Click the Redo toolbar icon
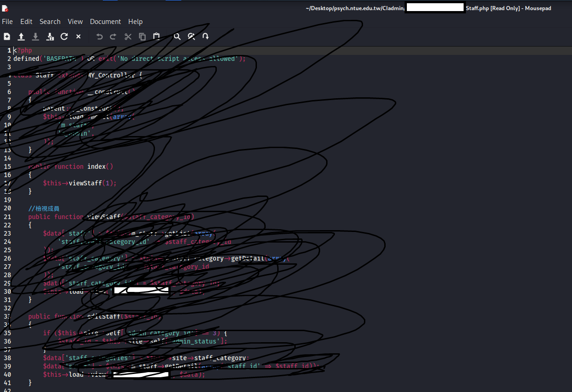 click(113, 36)
